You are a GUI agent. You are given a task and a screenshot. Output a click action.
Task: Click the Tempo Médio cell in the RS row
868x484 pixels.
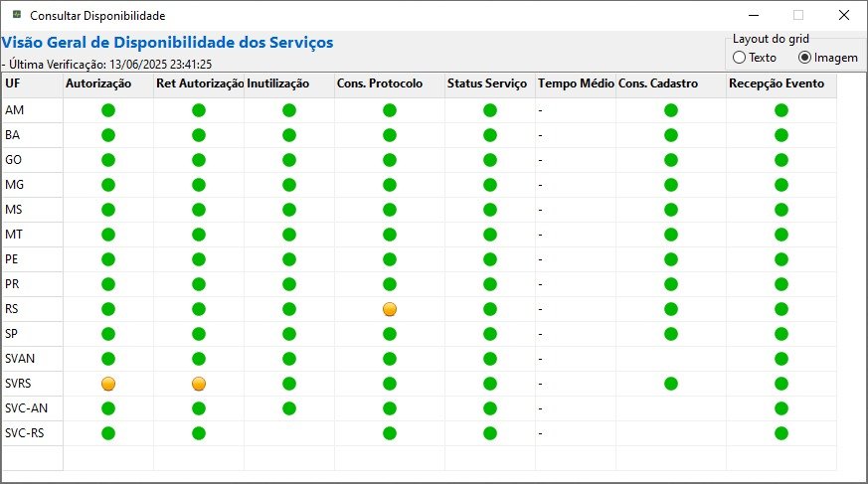pyautogui.click(x=576, y=309)
